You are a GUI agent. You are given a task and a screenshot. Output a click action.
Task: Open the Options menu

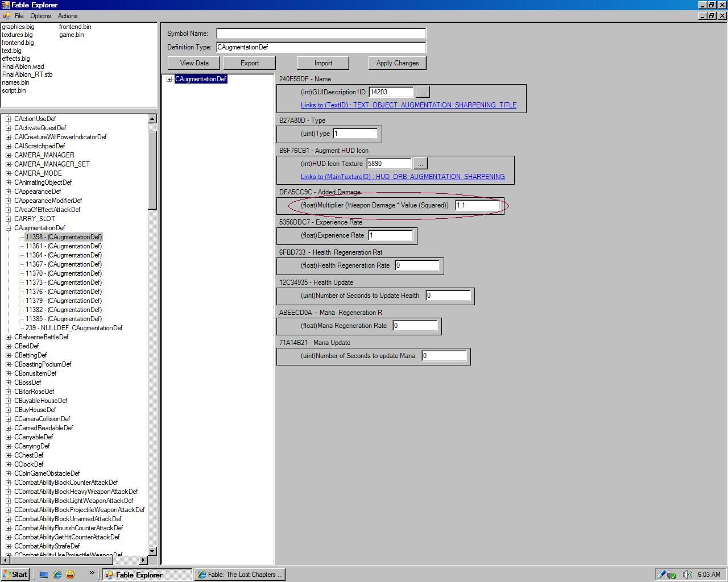[40, 16]
